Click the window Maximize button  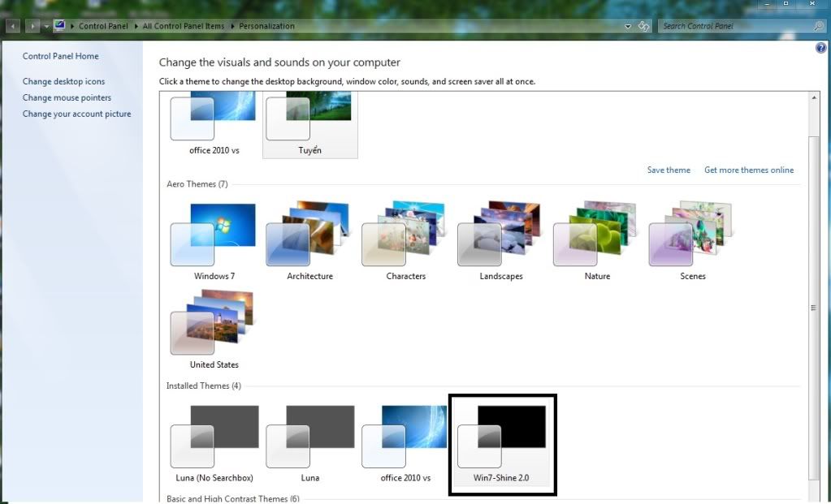coord(786,4)
